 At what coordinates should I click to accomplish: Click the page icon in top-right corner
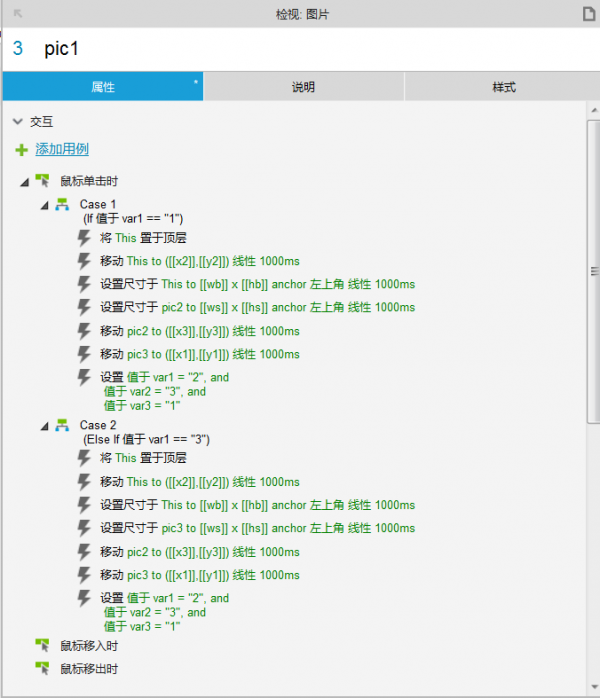[x=589, y=14]
